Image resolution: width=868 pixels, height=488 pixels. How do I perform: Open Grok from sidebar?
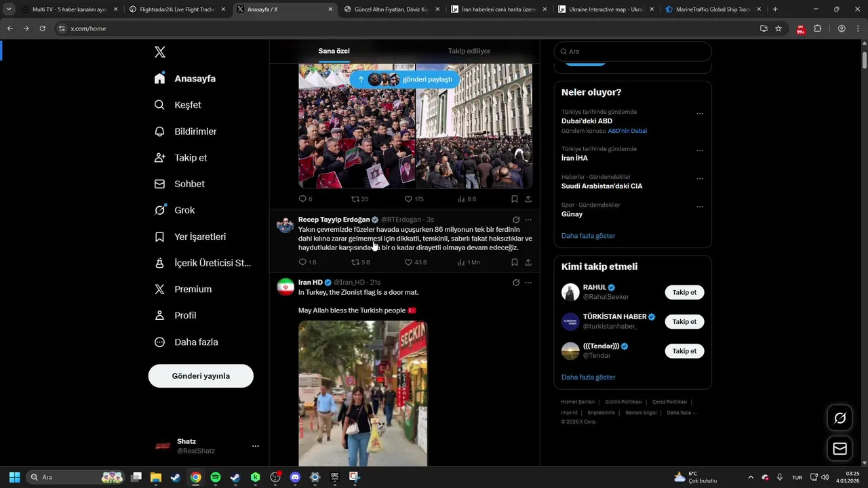tap(174, 210)
